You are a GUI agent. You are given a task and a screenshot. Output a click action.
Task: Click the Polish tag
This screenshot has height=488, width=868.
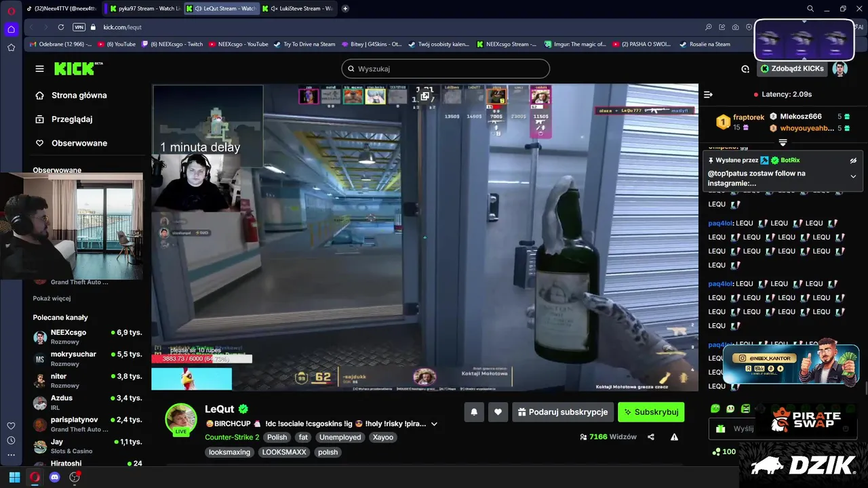click(x=277, y=437)
